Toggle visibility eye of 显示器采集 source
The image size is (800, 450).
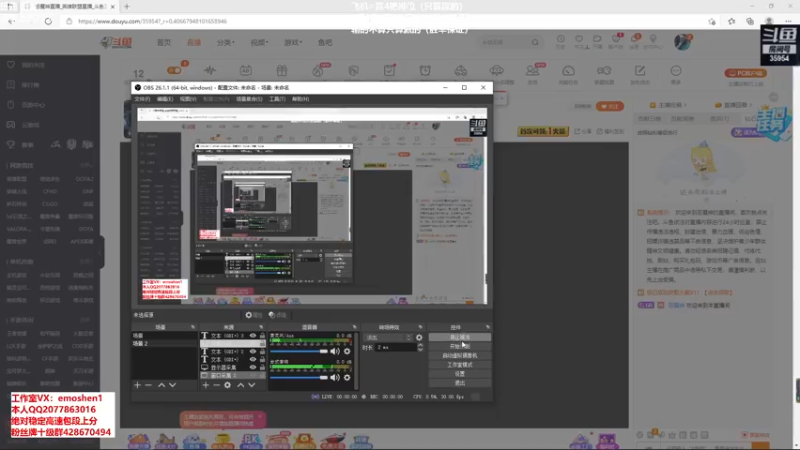click(253, 367)
